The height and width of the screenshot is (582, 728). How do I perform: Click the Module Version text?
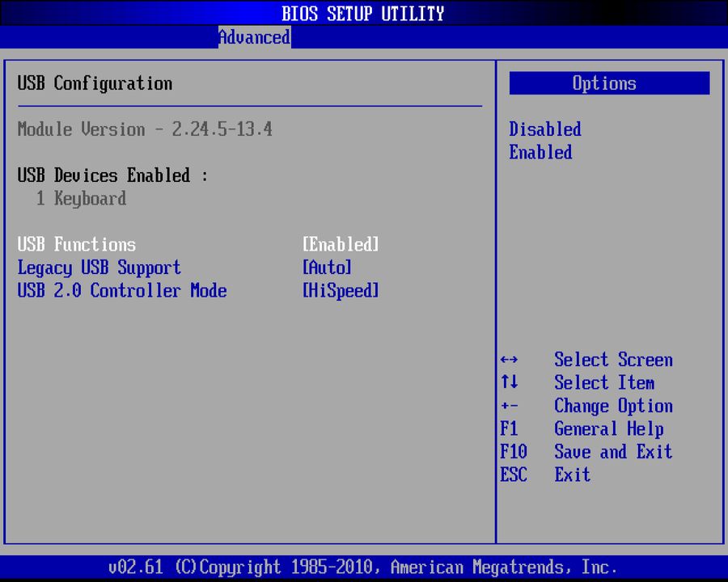[x=144, y=129]
